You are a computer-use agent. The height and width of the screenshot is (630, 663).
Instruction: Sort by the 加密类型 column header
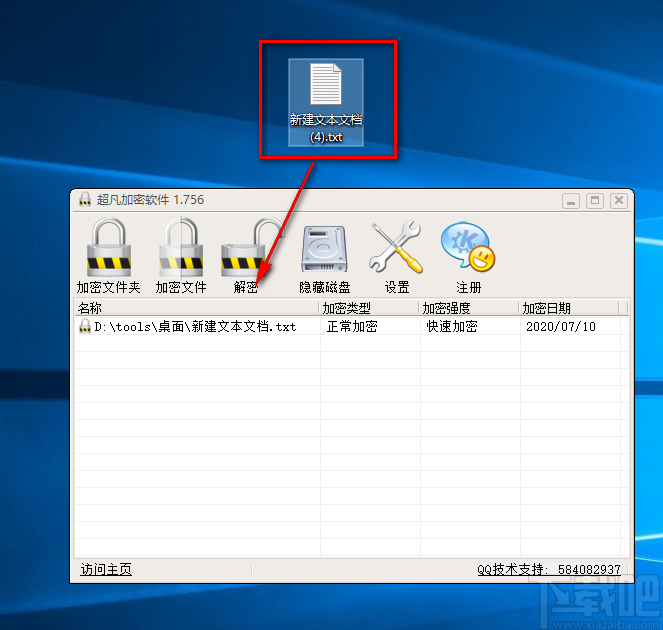[369, 308]
